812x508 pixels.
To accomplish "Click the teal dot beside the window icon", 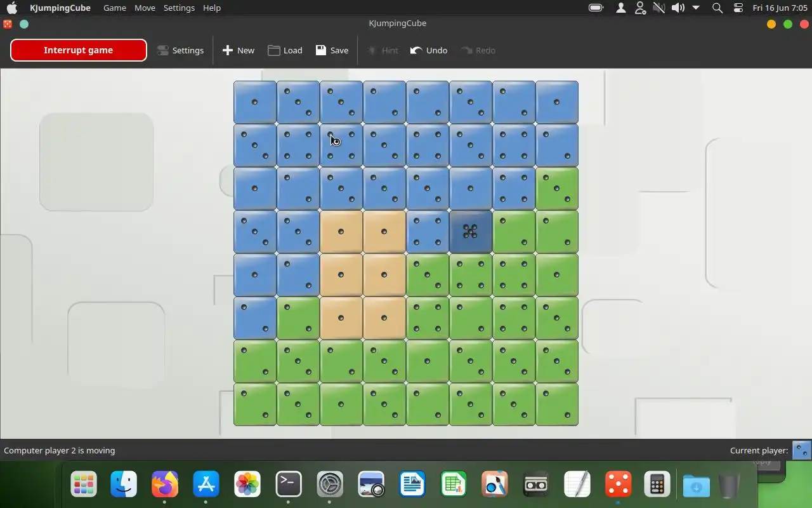I will pyautogui.click(x=24, y=24).
